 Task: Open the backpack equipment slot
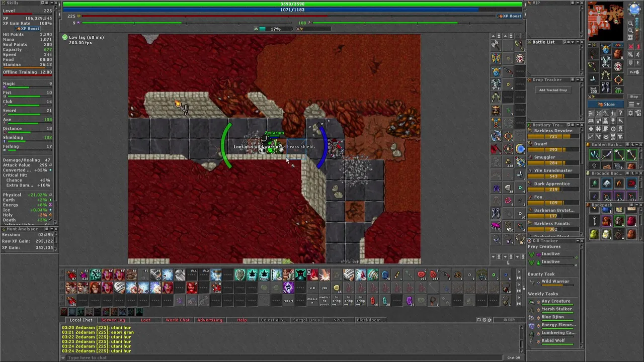pyautogui.click(x=618, y=54)
